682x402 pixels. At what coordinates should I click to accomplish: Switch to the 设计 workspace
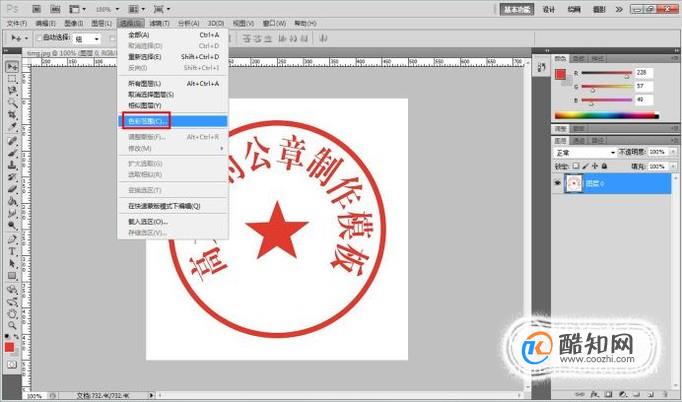[x=549, y=9]
